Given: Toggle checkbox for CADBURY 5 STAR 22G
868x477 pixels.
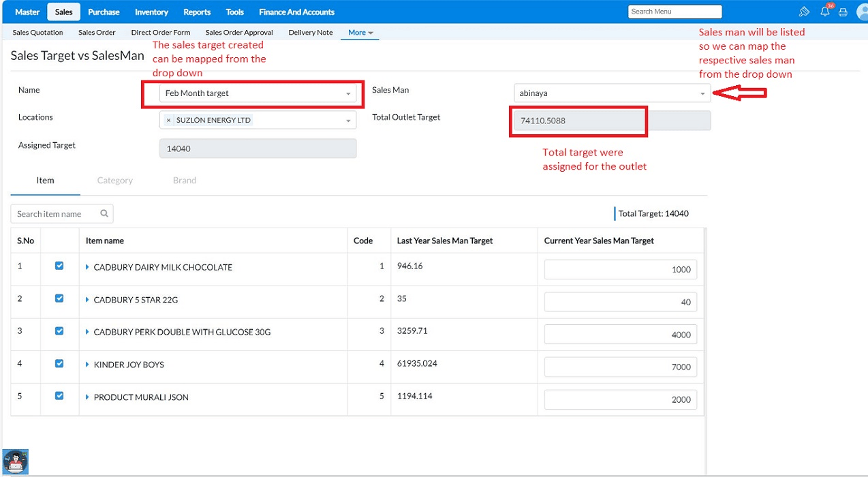Looking at the screenshot, I should pos(59,298).
